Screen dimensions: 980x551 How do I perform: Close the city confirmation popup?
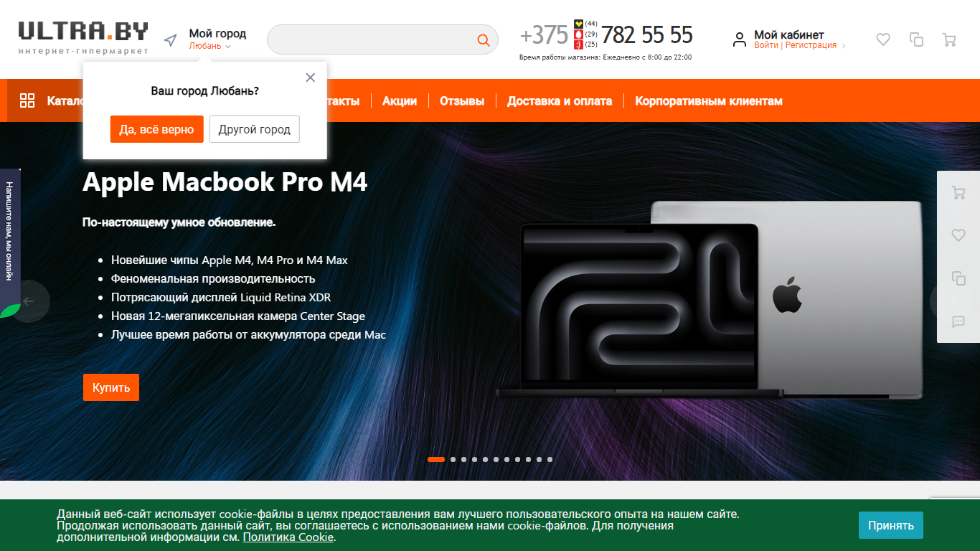point(310,77)
